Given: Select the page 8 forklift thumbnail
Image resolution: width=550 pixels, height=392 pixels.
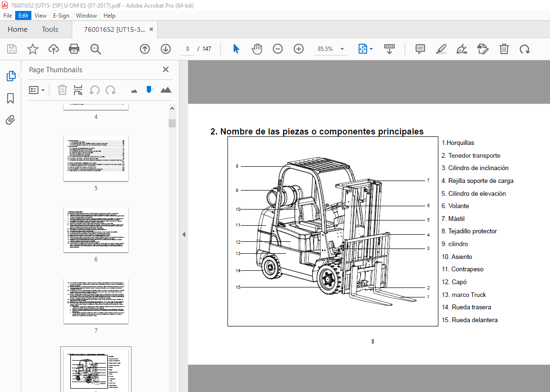Looking at the screenshot, I should click(96, 370).
